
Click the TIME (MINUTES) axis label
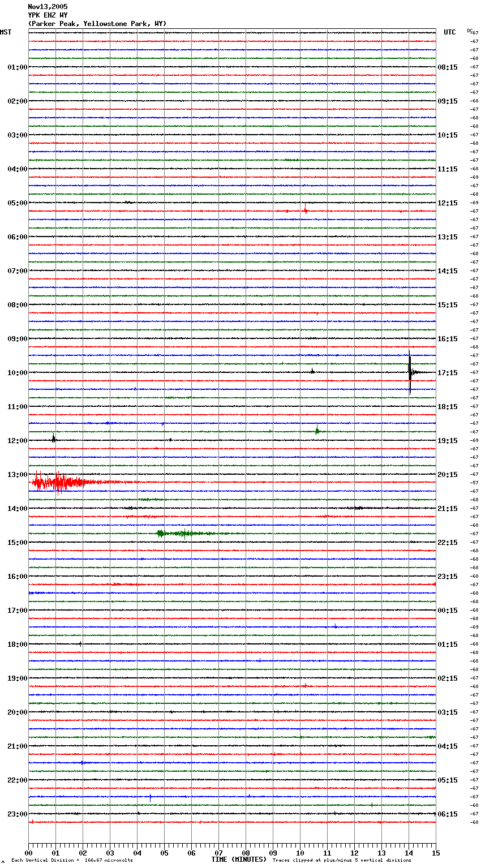(x=239, y=860)
